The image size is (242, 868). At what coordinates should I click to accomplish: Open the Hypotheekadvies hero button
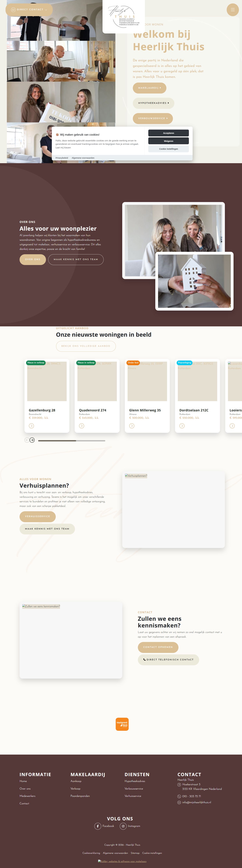[x=154, y=103]
